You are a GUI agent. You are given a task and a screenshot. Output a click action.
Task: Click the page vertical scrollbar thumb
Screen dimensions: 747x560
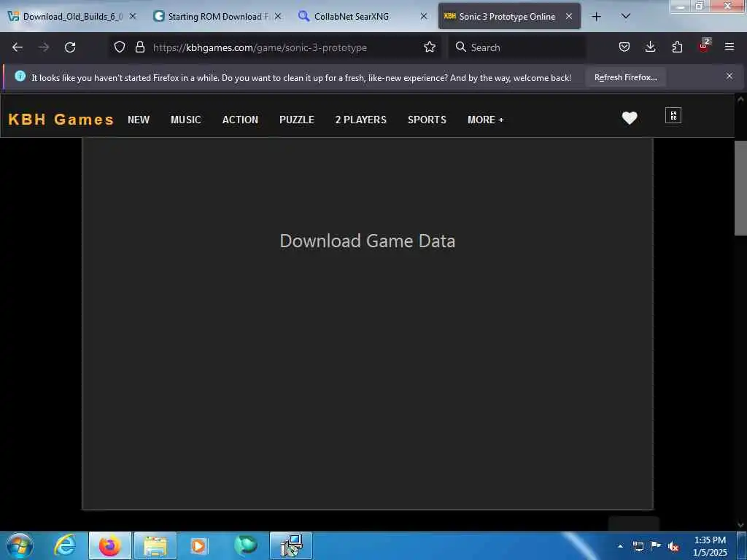[x=740, y=188]
